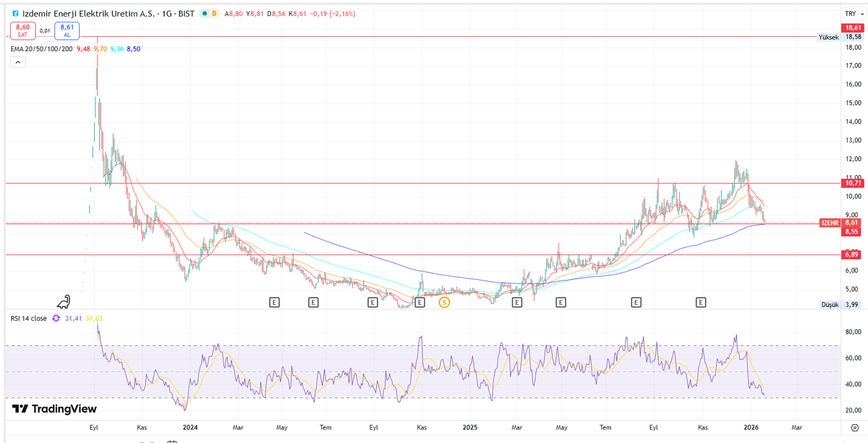Click the IZENR price label on axis
The width and height of the screenshot is (868, 443).
click(x=830, y=223)
